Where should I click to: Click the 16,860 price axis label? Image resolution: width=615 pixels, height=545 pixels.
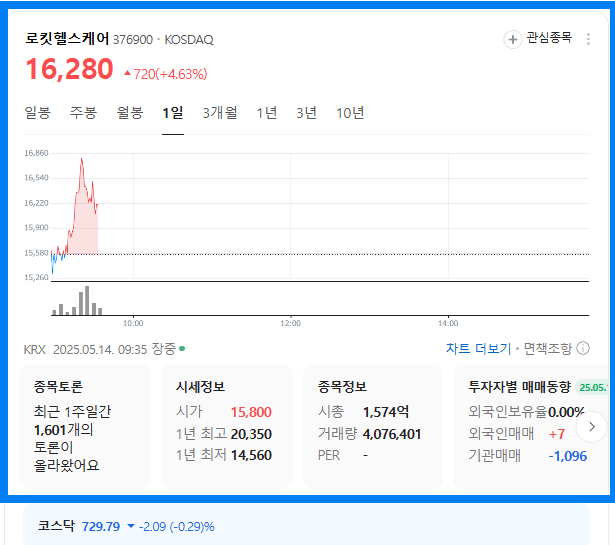pos(36,153)
